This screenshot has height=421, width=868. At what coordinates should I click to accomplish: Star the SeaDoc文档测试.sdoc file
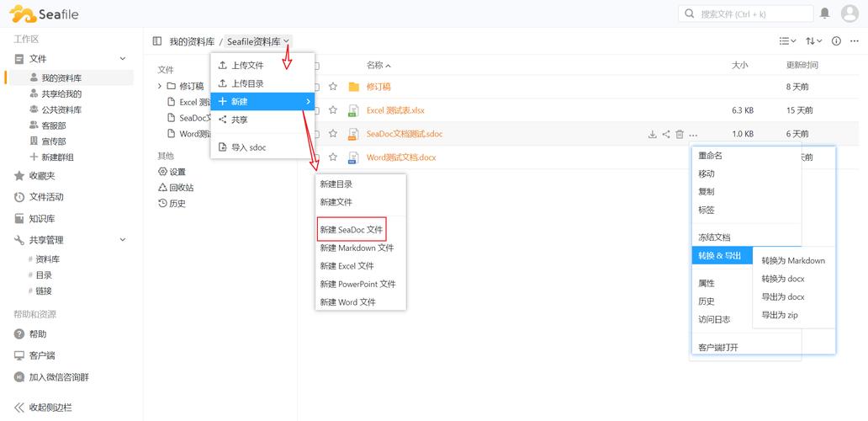(x=333, y=134)
